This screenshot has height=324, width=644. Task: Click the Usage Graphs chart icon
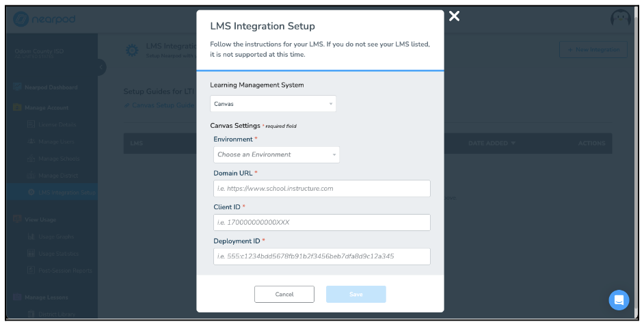pos(31,237)
